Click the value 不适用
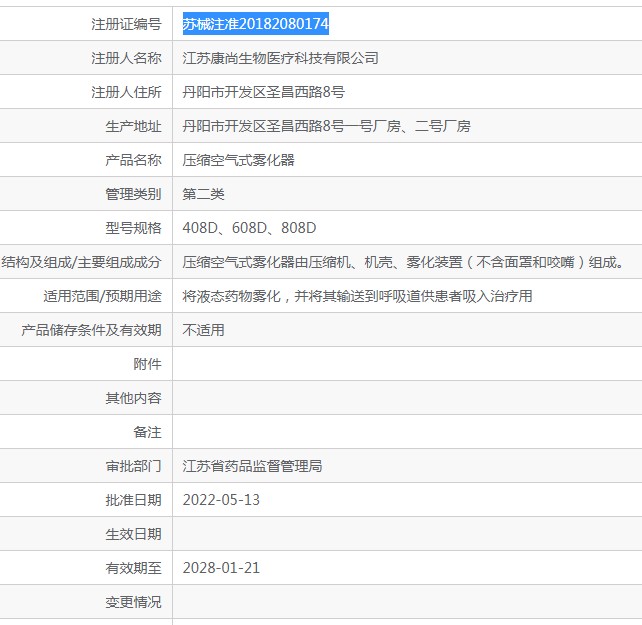This screenshot has height=625, width=642. [203, 330]
